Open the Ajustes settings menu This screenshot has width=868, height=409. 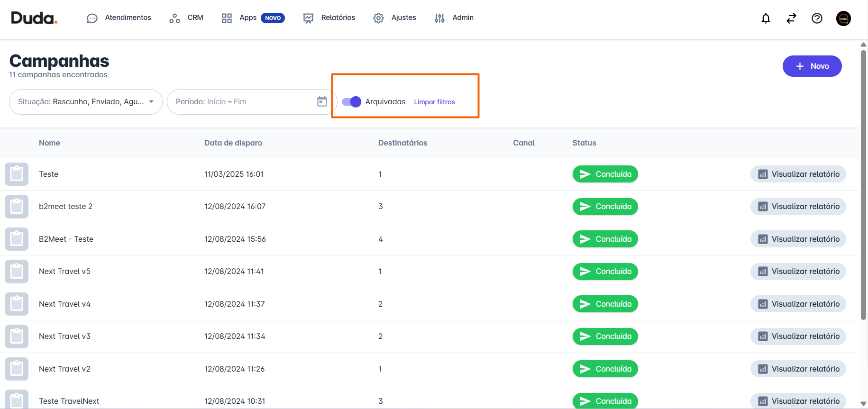coord(395,18)
